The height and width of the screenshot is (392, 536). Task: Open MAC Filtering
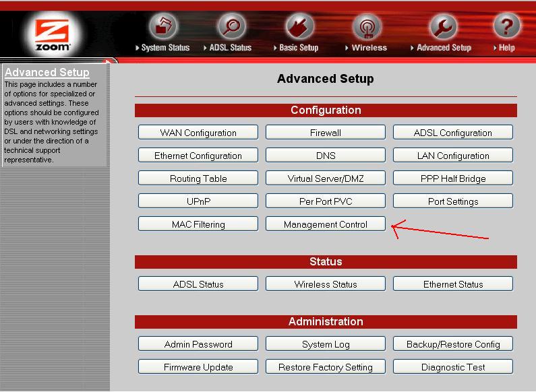198,224
